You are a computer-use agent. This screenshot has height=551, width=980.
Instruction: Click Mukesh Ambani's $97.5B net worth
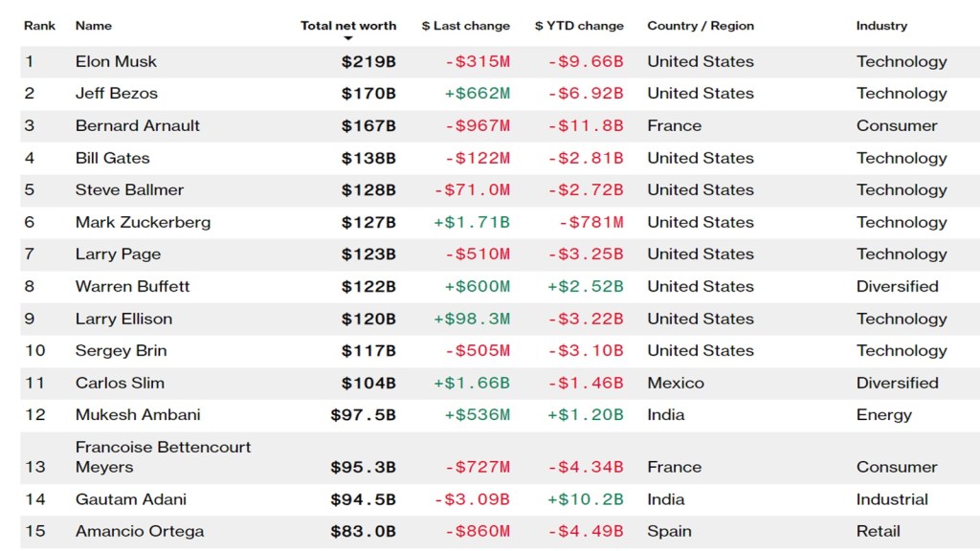364,415
